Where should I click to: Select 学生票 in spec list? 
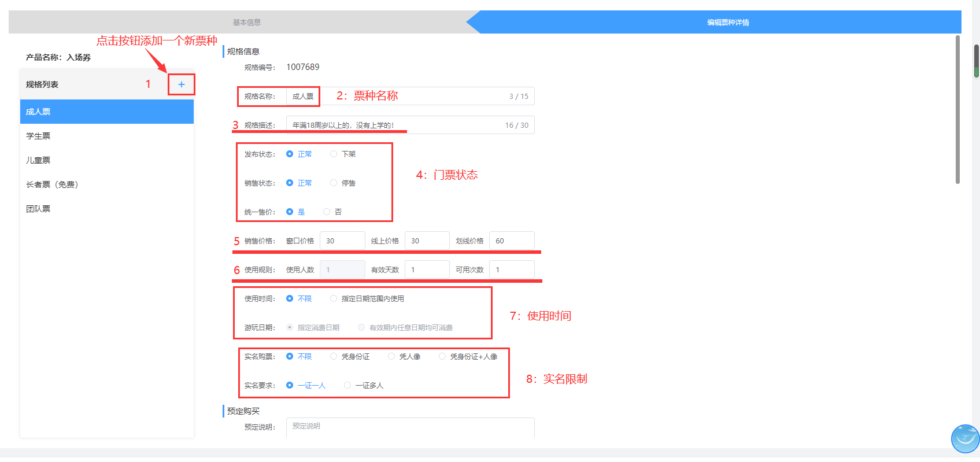(38, 136)
